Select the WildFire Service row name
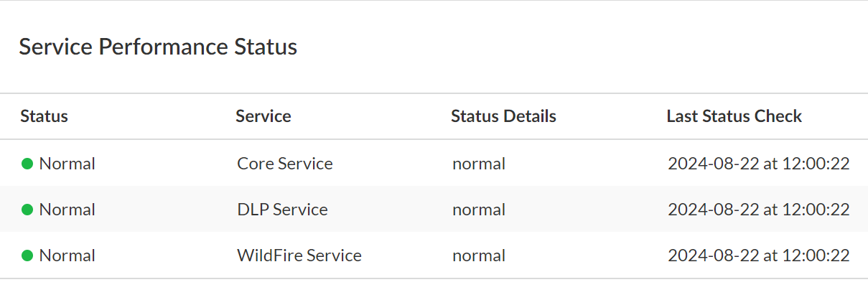 pos(299,256)
